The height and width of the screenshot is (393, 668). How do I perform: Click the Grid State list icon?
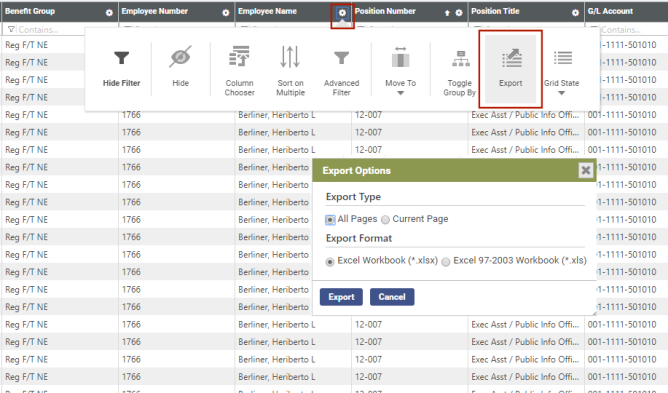(x=563, y=58)
